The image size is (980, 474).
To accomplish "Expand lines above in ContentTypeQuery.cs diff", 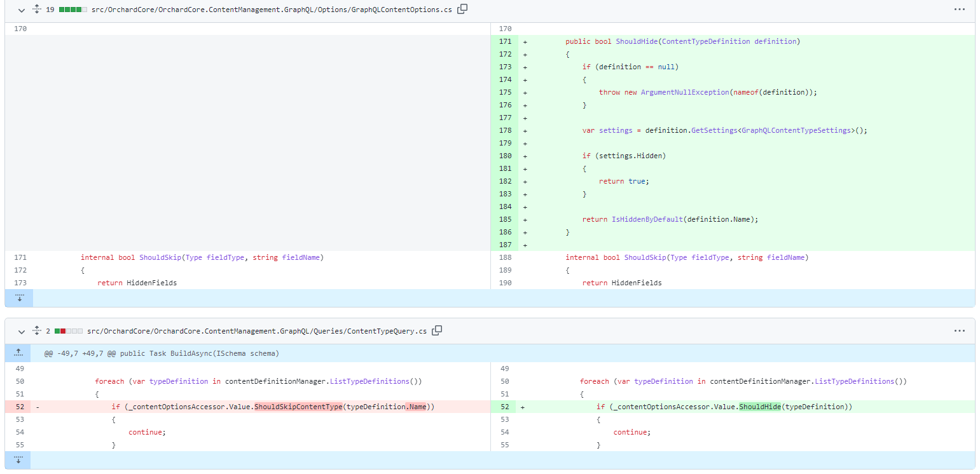I will pos(18,353).
